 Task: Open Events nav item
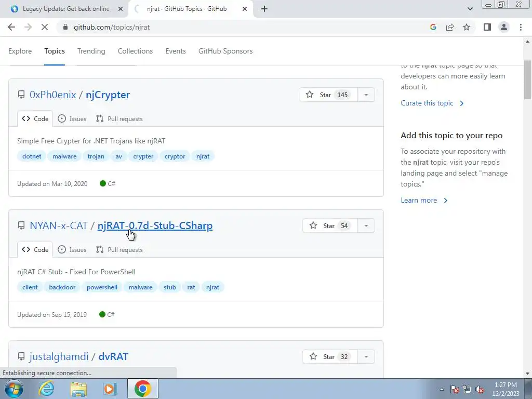[176, 51]
